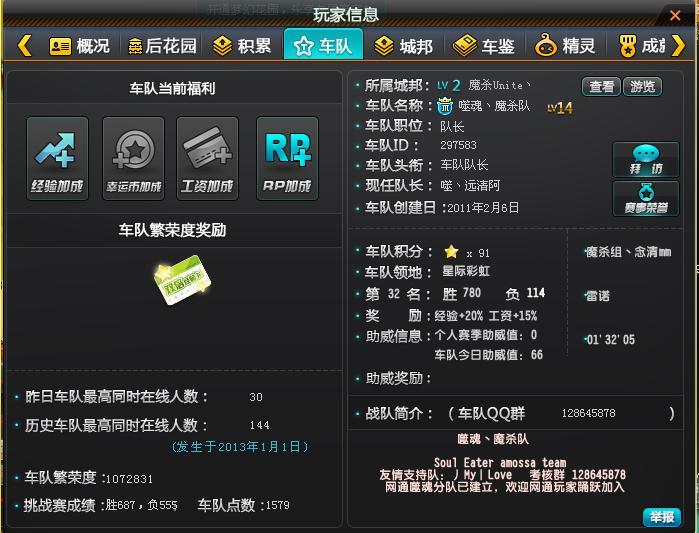
Task: Click the 查看 view button
Action: (602, 87)
